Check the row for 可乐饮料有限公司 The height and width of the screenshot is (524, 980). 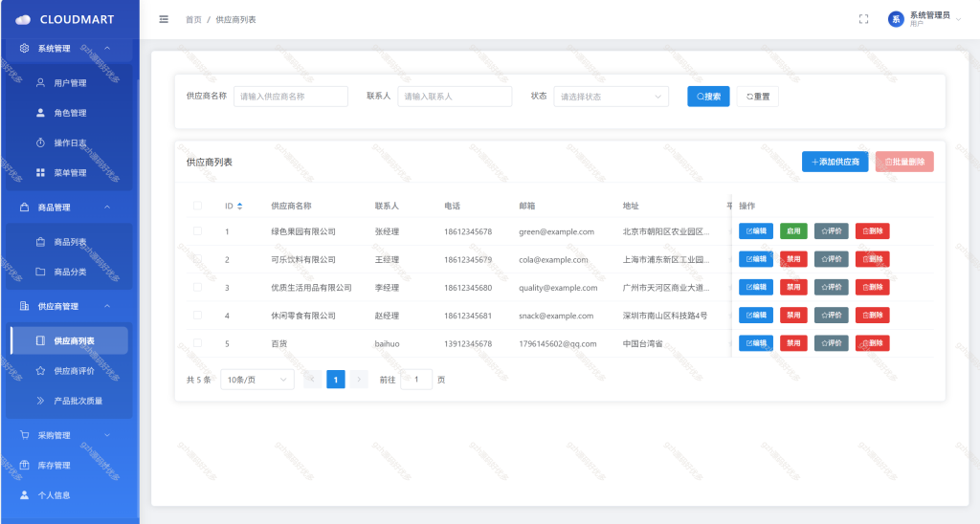pos(197,259)
